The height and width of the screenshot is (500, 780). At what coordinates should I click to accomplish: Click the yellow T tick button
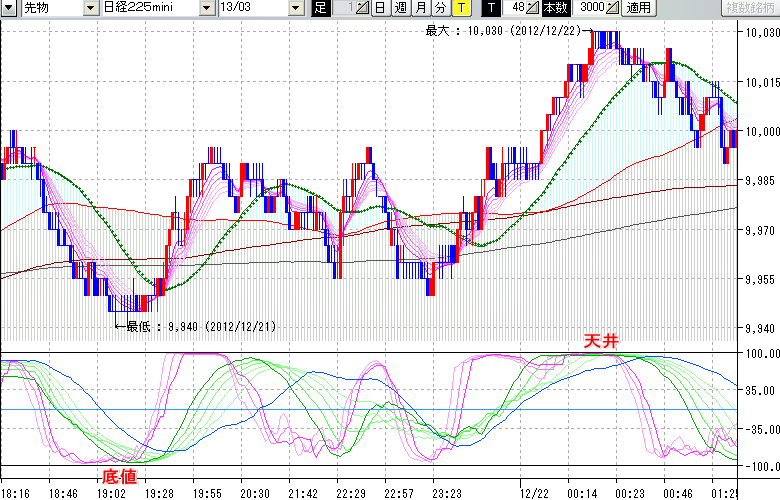click(460, 8)
